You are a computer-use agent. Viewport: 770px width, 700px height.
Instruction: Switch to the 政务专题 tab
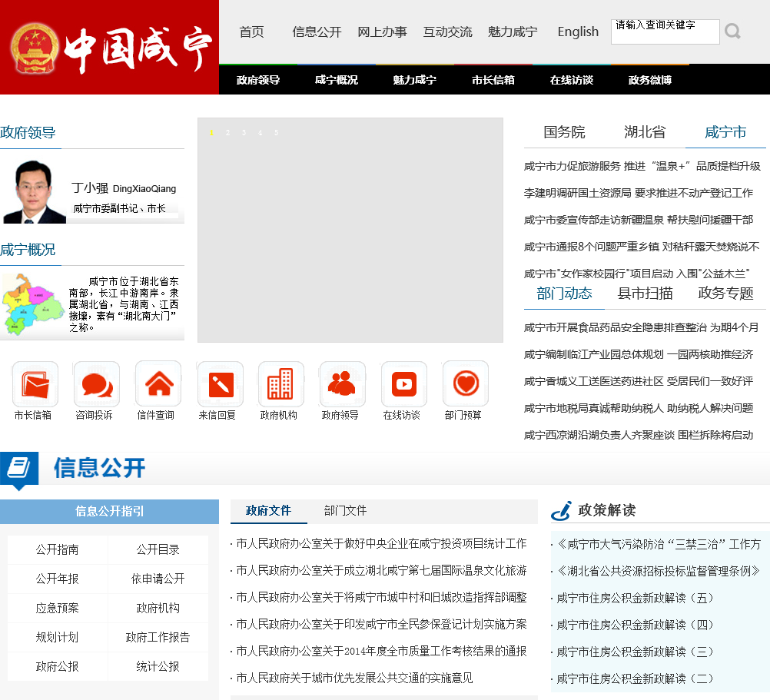725,294
